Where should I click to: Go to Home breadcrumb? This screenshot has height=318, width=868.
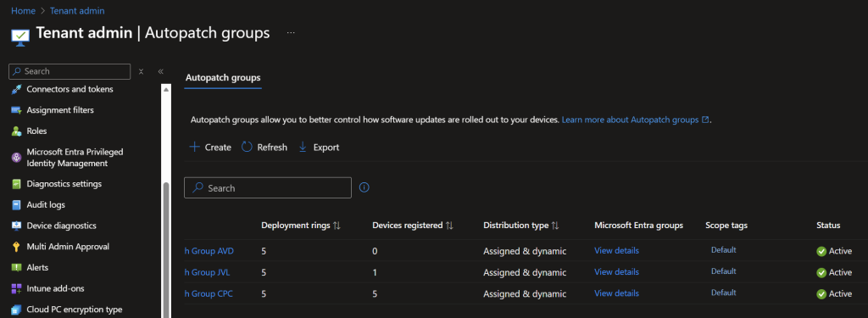(23, 10)
